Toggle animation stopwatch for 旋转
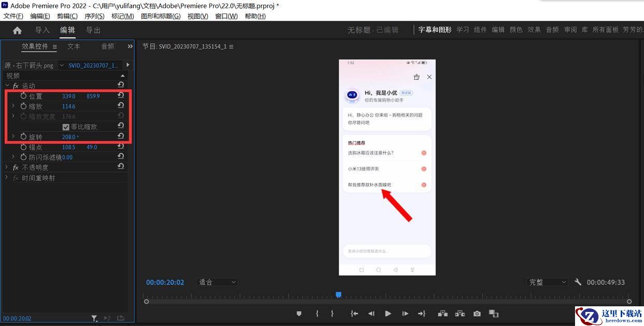This screenshot has height=326, width=644. tap(23, 137)
